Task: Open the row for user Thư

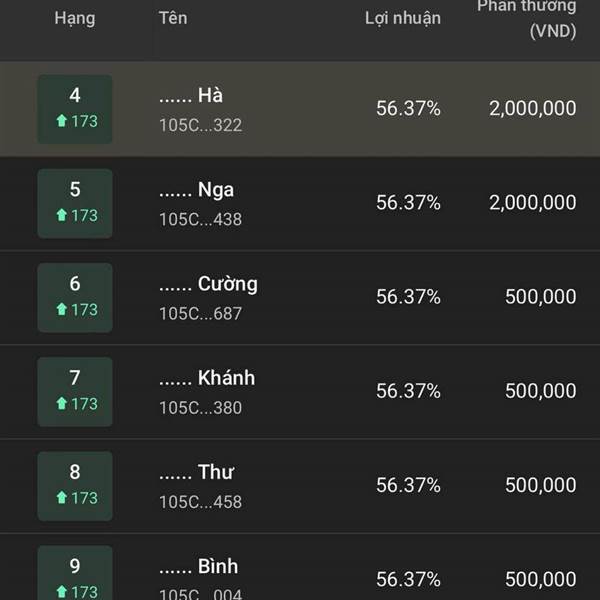Action: 300,486
